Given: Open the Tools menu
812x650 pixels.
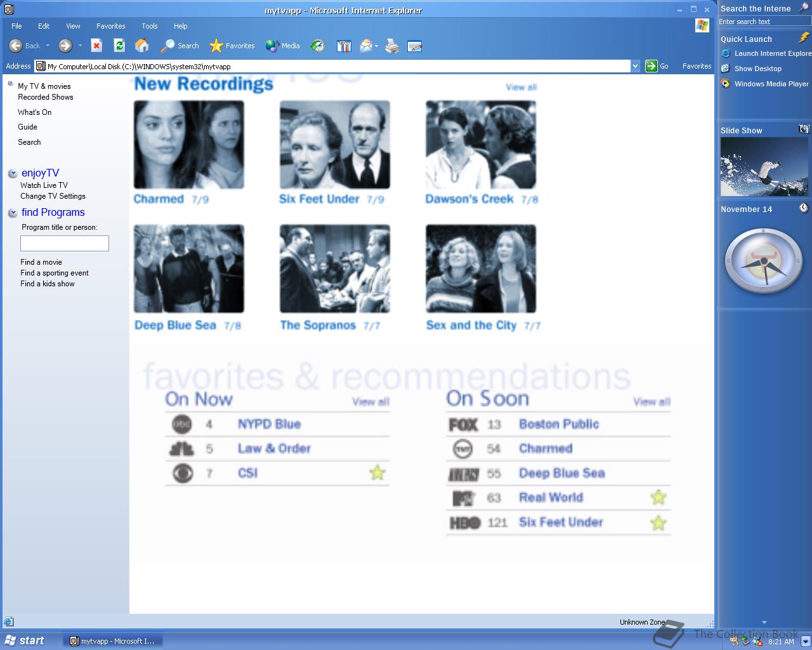Looking at the screenshot, I should point(150,26).
